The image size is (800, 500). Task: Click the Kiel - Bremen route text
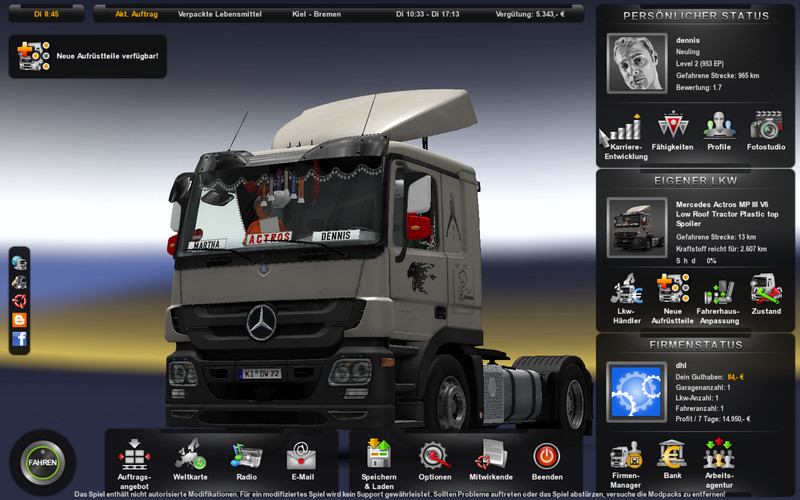pos(316,14)
